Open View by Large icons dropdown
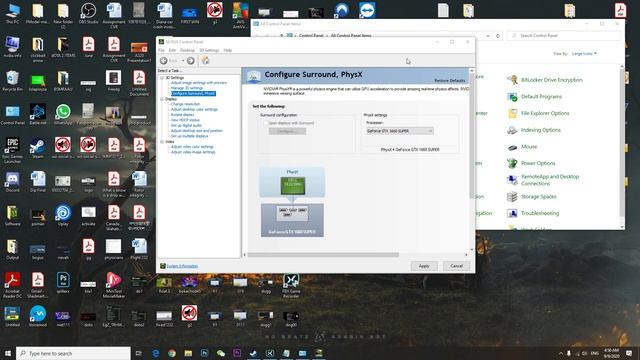This screenshot has height=360, width=640. [584, 53]
